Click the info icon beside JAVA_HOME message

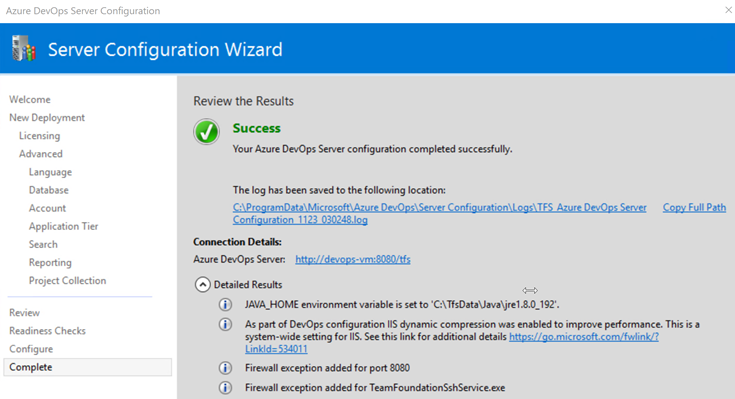225,305
